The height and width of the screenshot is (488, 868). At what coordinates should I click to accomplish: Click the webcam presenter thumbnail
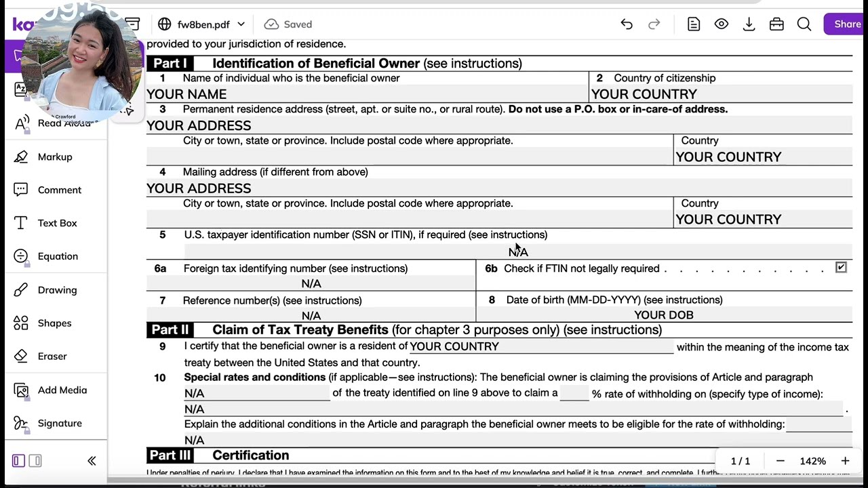[x=79, y=64]
